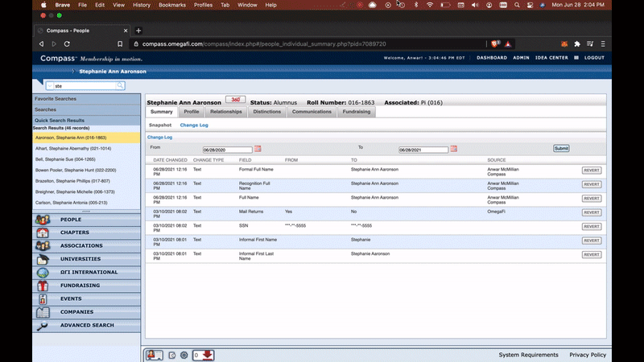Revert the SSN change
644x362 pixels.
point(592,227)
